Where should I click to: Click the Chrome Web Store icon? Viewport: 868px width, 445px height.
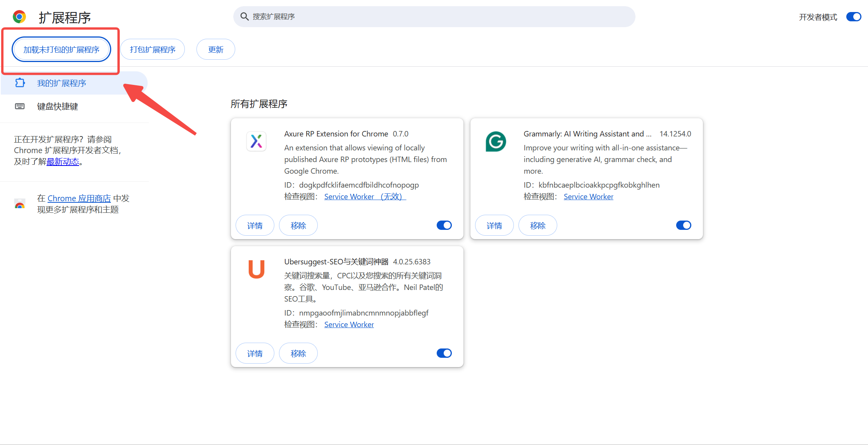pos(20,204)
